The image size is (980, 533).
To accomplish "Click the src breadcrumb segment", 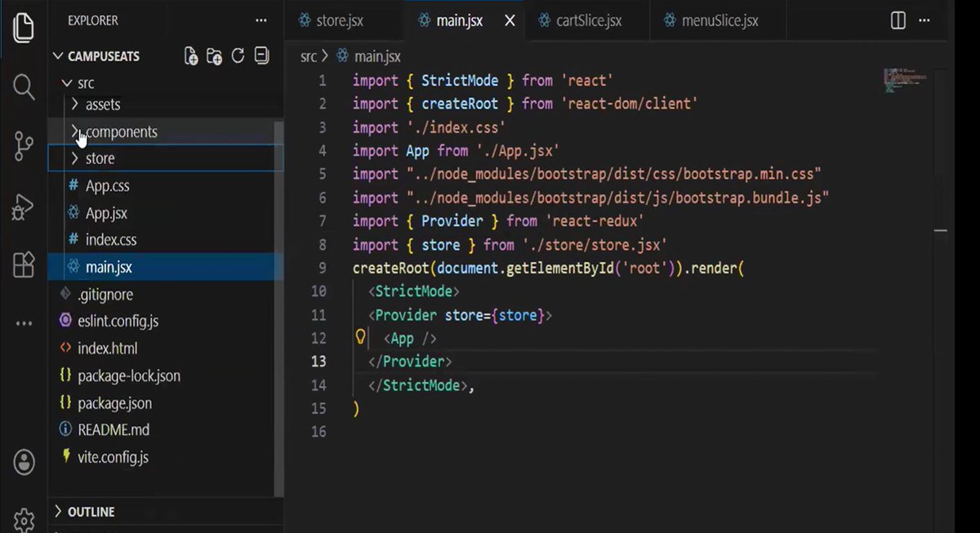I will (x=308, y=56).
